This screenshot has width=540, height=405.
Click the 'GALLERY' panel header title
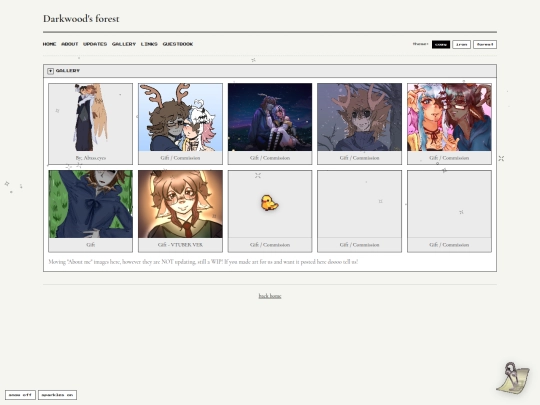coord(68,71)
